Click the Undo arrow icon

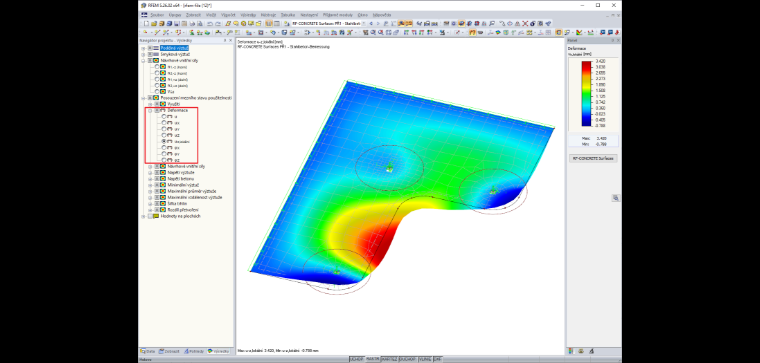pyautogui.click(x=210, y=23)
